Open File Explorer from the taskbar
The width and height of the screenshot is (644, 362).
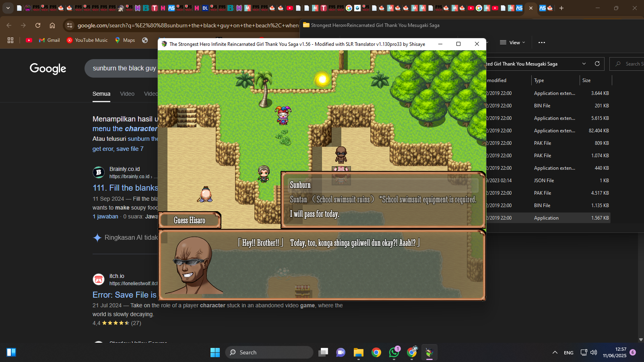358,353
